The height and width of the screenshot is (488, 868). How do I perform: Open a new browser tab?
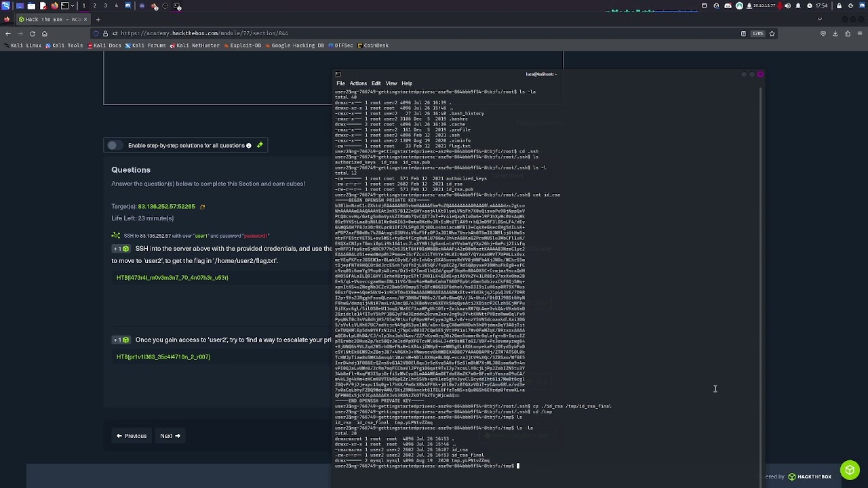[98, 19]
